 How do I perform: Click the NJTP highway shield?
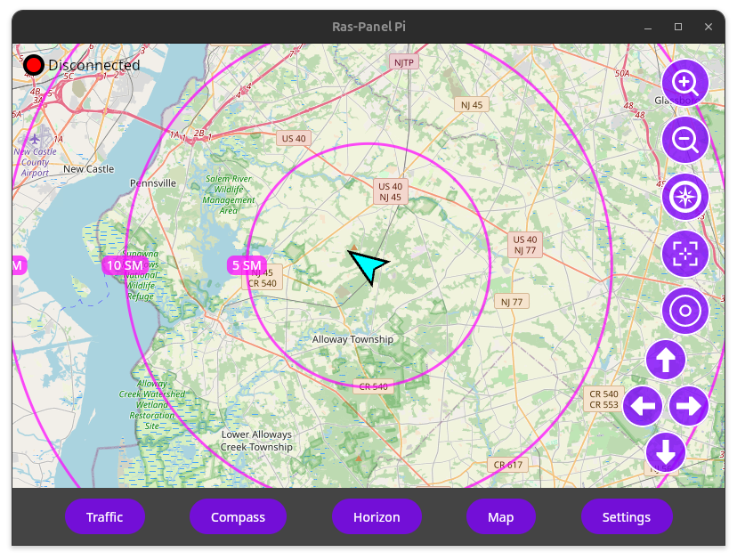click(x=404, y=62)
